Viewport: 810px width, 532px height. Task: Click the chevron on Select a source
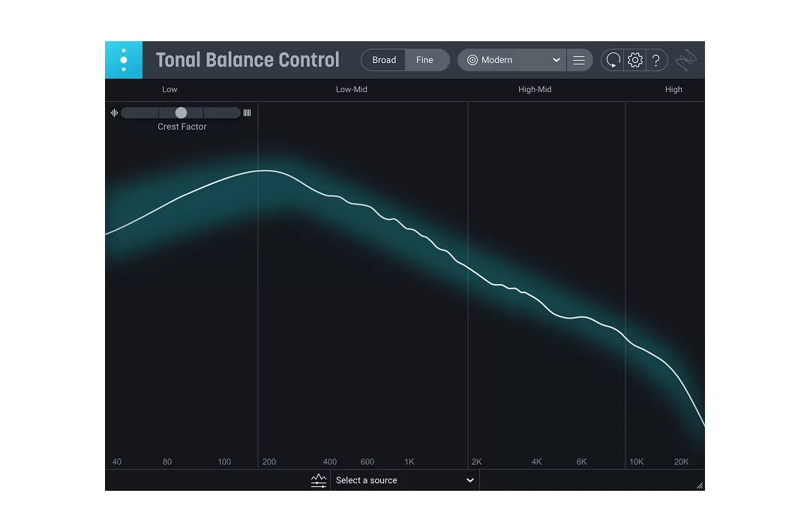(x=470, y=480)
